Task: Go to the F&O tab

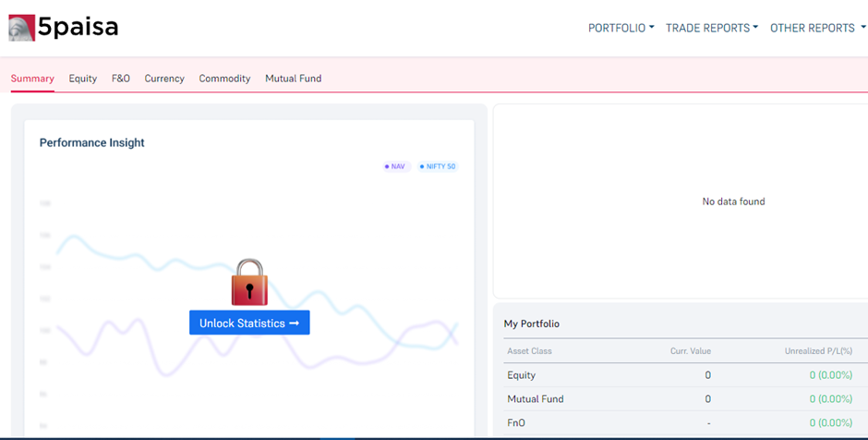Action: pos(121,79)
